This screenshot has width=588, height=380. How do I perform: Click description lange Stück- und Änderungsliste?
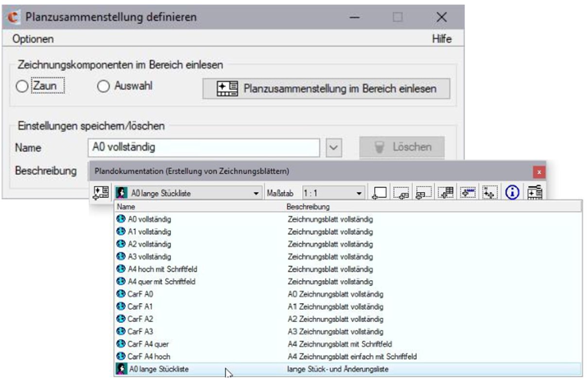tap(338, 369)
